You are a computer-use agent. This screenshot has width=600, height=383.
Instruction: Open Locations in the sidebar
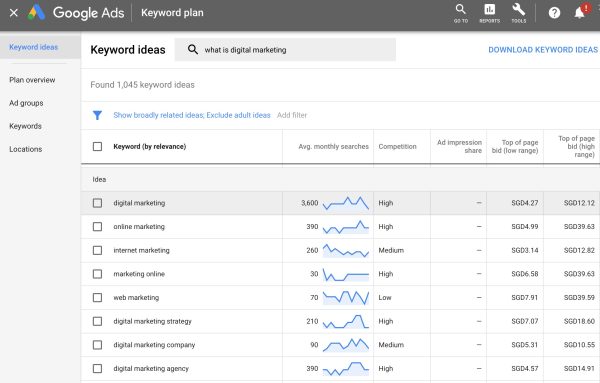pyautogui.click(x=26, y=149)
